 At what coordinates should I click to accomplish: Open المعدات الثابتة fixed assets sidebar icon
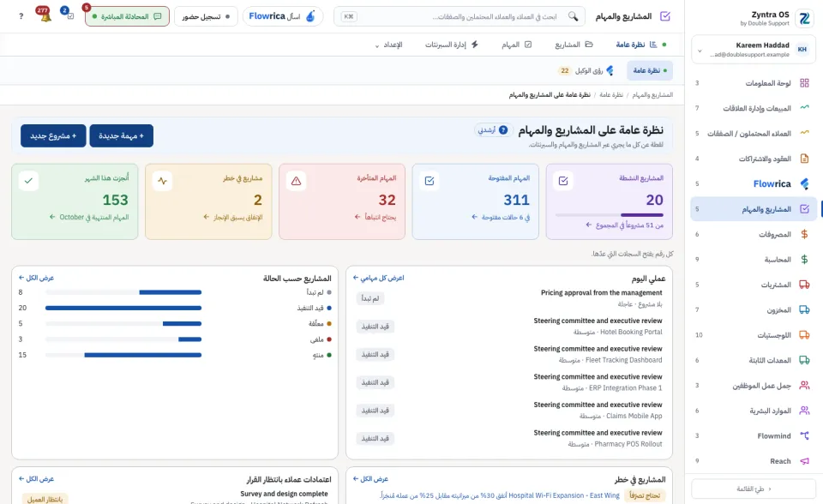(x=804, y=360)
